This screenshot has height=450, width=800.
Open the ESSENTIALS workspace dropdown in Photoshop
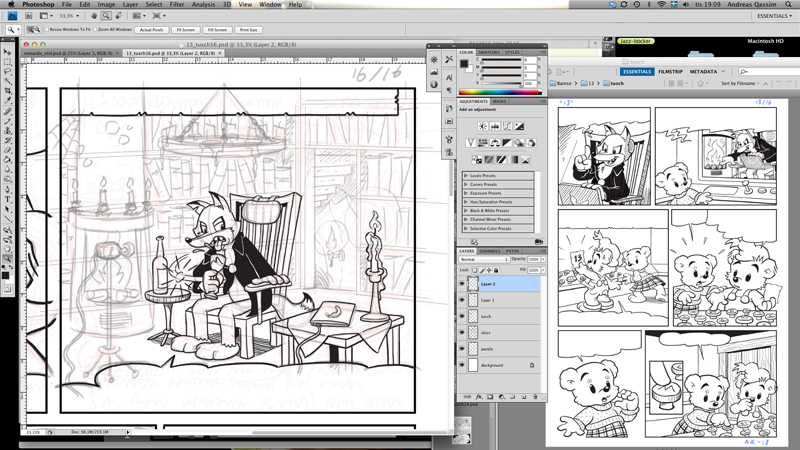click(774, 16)
